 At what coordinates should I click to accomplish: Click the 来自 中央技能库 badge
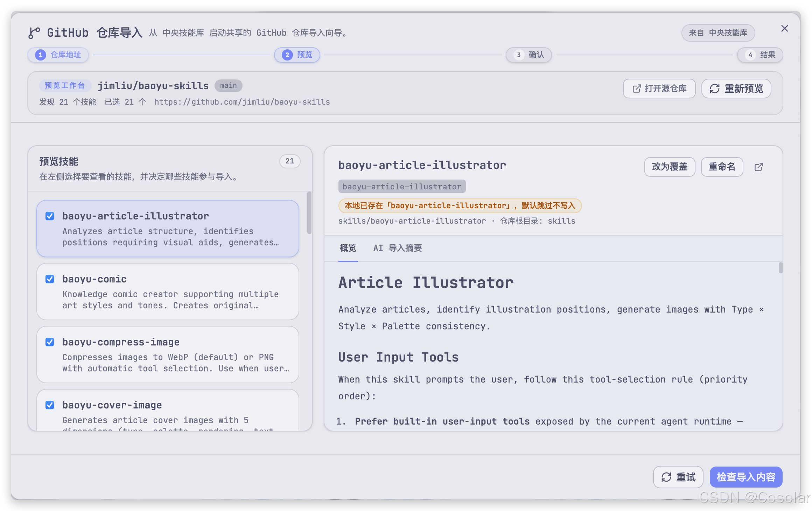[718, 33]
